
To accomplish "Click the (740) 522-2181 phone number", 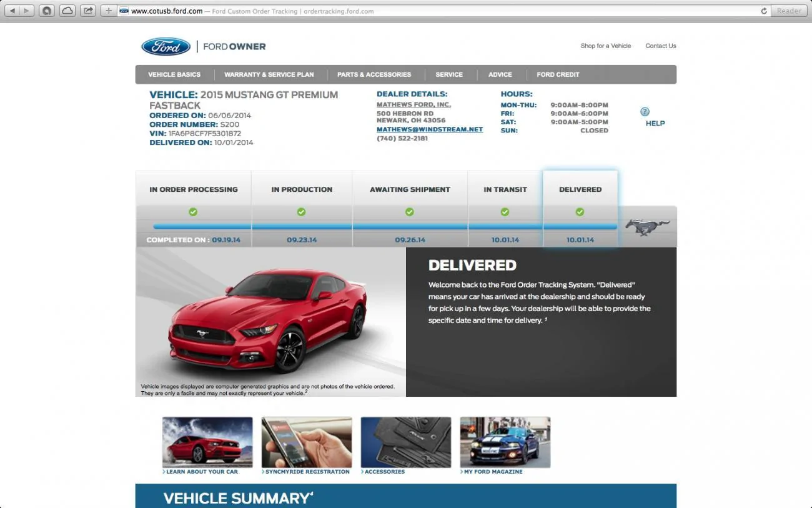I will coord(402,138).
